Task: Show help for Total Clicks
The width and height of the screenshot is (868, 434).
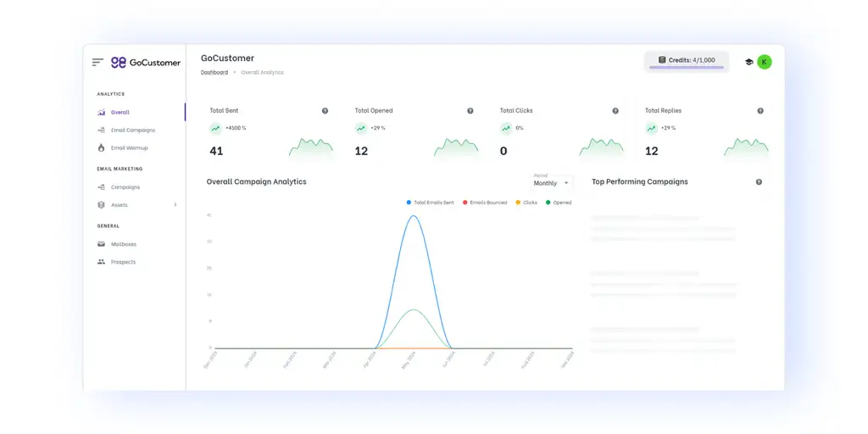Action: (615, 111)
